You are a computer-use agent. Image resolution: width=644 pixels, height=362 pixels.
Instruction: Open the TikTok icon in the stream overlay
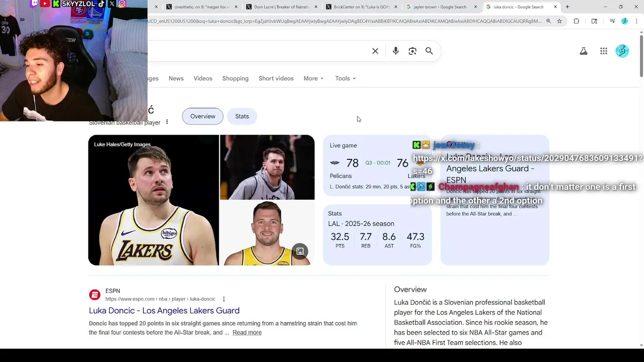(101, 4)
